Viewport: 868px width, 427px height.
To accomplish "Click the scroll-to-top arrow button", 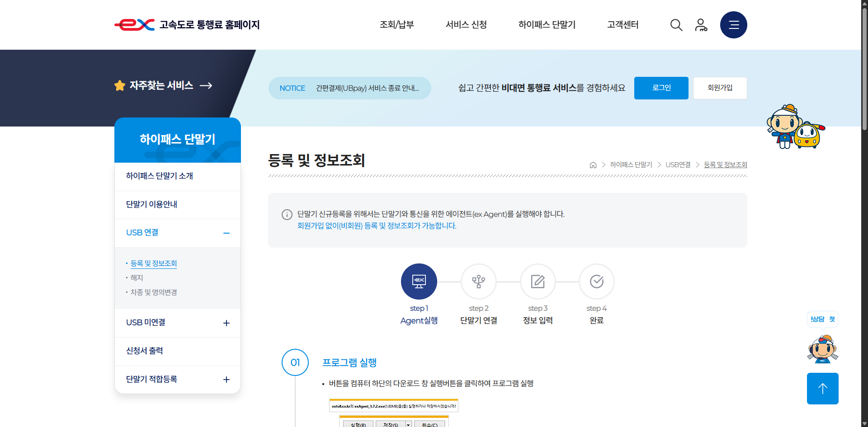I will point(822,388).
